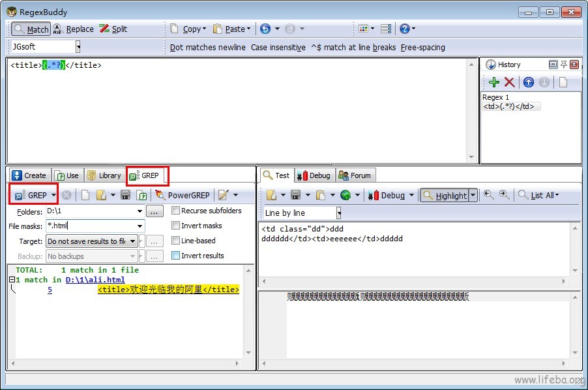The height and width of the screenshot is (390, 588).
Task: Collapse the ali.html match tree node
Action: tap(12, 279)
